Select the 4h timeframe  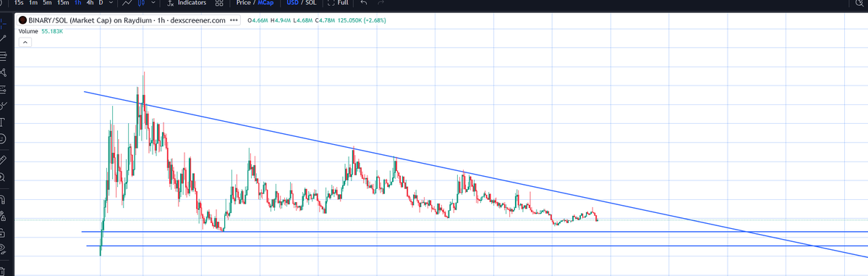coord(90,3)
